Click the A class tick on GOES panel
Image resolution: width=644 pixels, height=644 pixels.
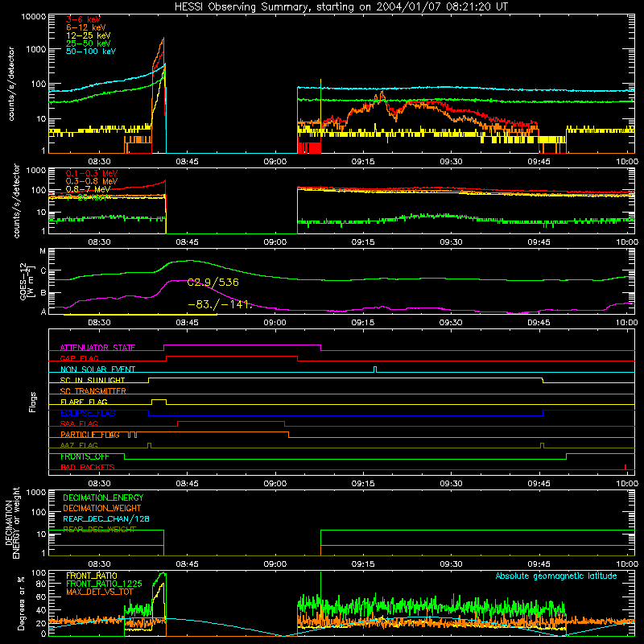tap(43, 312)
